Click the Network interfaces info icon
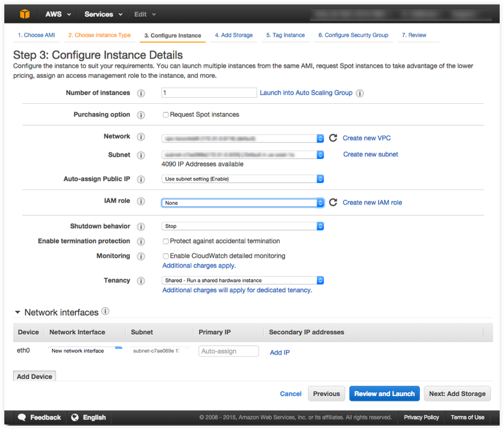The width and height of the screenshot is (504, 430). (x=105, y=312)
